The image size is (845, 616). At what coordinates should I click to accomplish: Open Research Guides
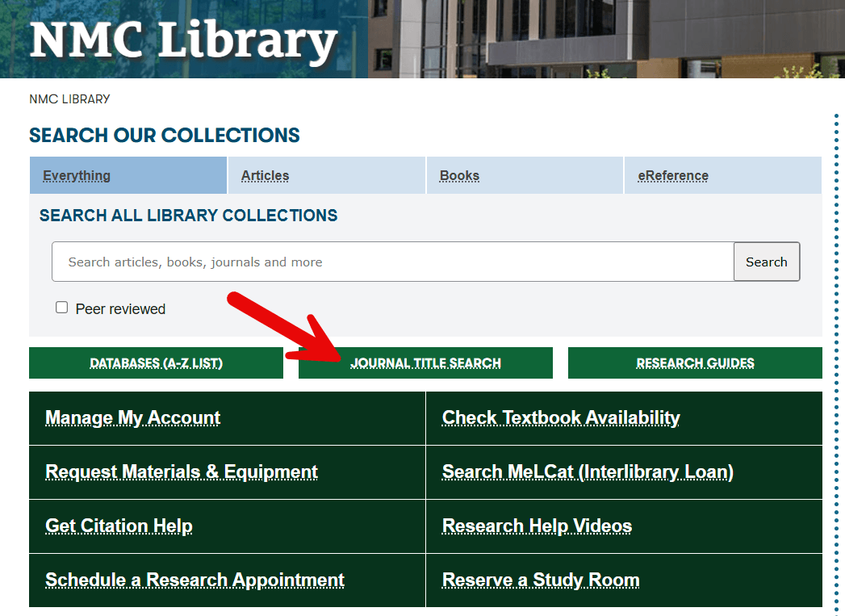coord(695,362)
